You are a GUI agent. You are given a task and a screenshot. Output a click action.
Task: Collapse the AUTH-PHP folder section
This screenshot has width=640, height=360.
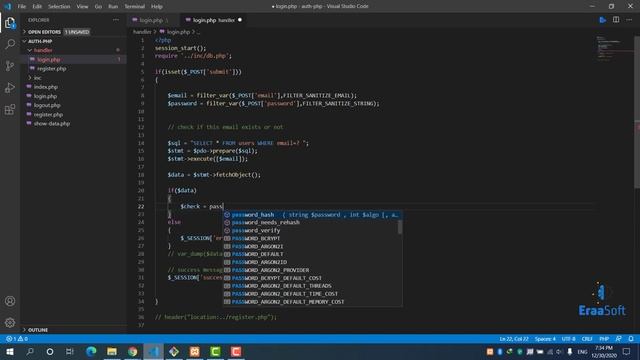click(x=40, y=41)
